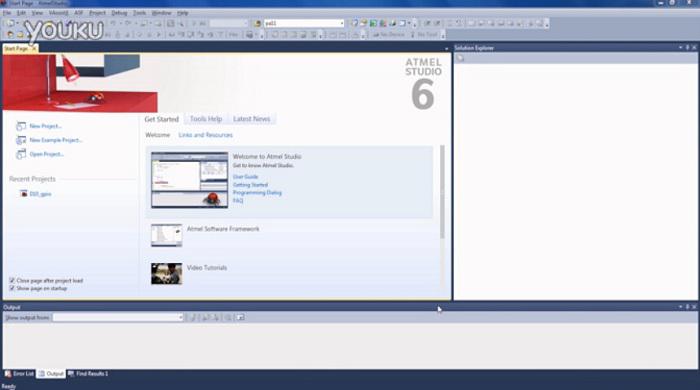Open the User Guide link
Screen dimensions: 700x390
tap(246, 177)
